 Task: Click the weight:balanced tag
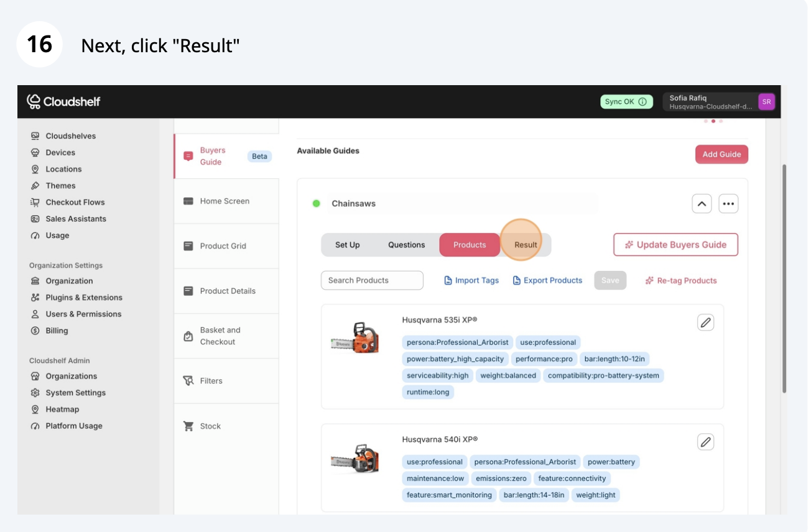click(x=508, y=375)
